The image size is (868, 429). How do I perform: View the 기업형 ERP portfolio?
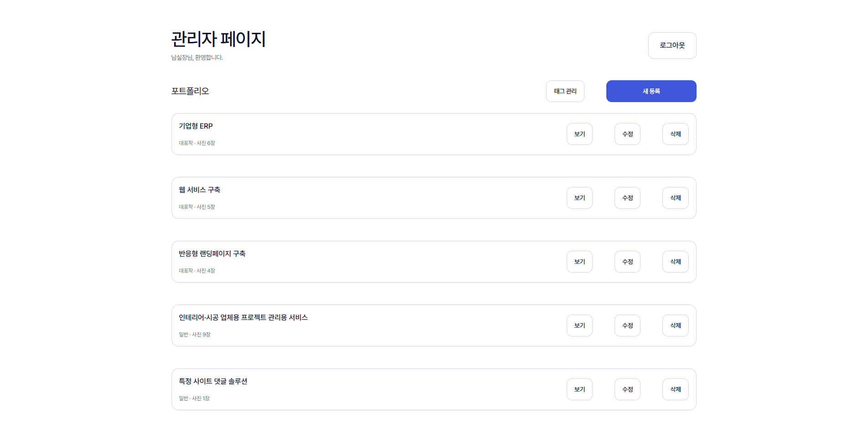(x=579, y=134)
